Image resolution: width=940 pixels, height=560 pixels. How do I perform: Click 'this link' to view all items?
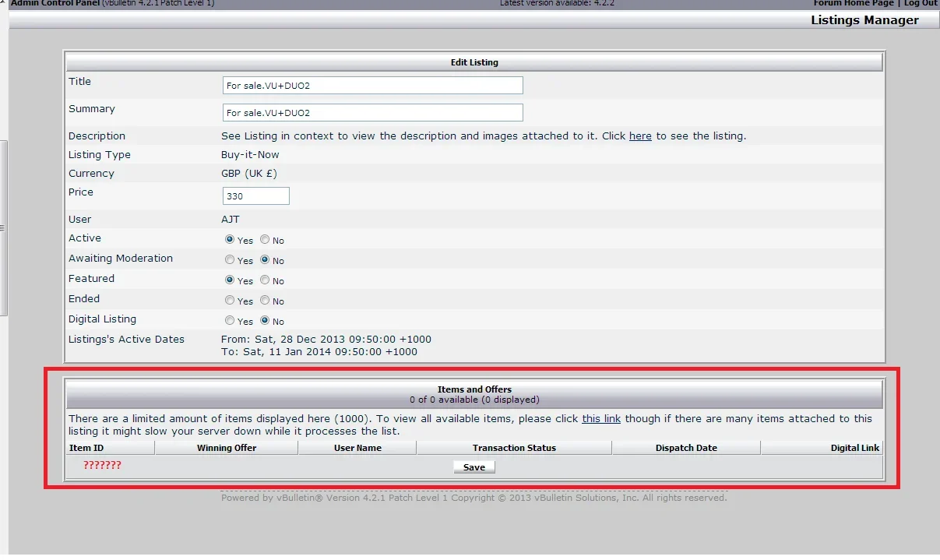601,419
